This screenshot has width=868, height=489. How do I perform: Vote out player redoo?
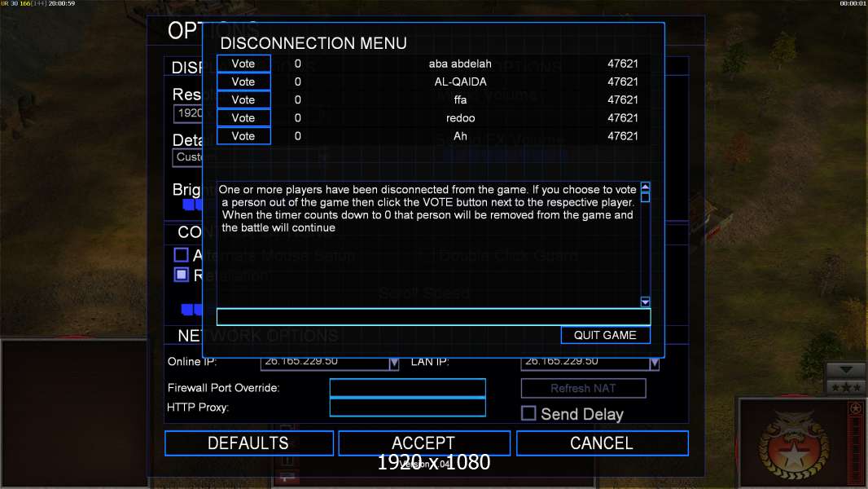click(x=243, y=118)
